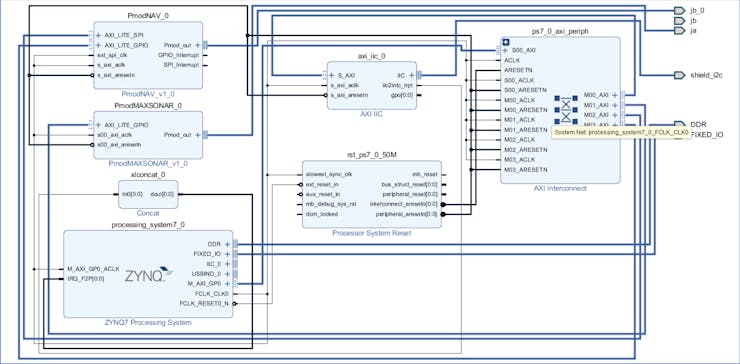Expand the M_AXI_GP0 interface on ZYNQ block
The width and height of the screenshot is (740, 364).
coord(227,284)
